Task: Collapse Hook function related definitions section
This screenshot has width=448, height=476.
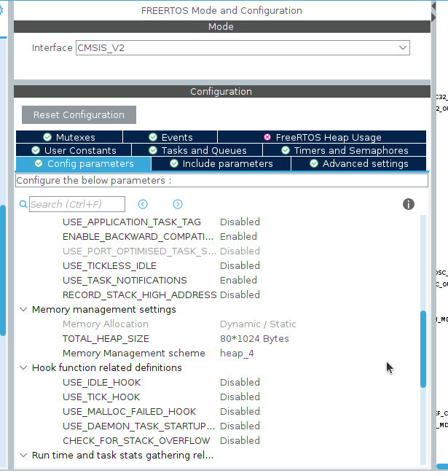Action: pos(23,368)
